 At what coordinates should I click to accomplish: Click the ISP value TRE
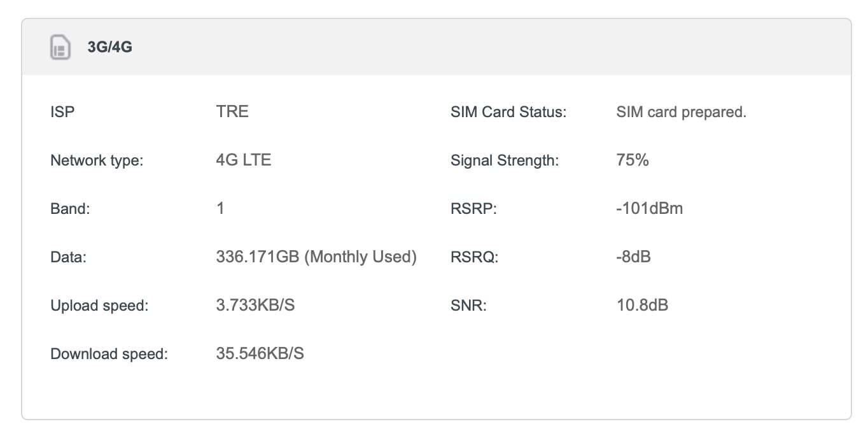[x=232, y=111]
